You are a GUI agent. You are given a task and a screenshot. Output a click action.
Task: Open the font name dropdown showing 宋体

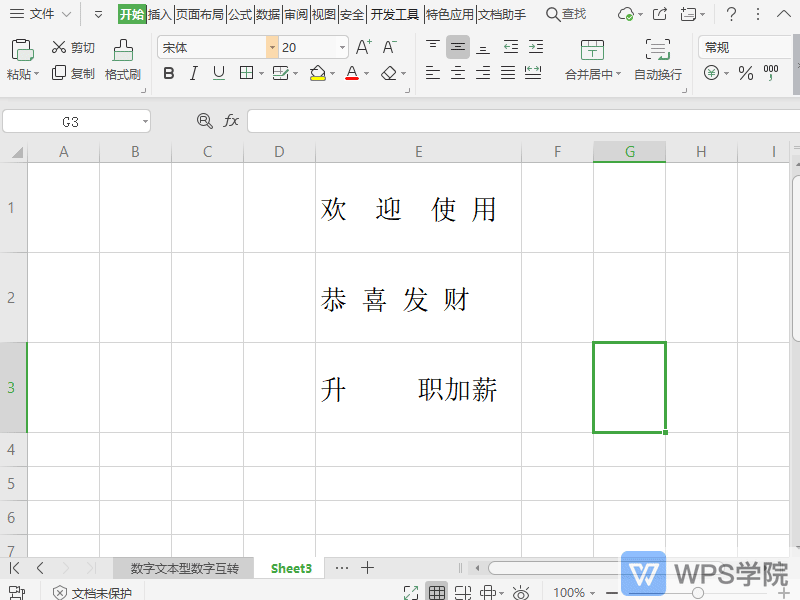(x=272, y=47)
